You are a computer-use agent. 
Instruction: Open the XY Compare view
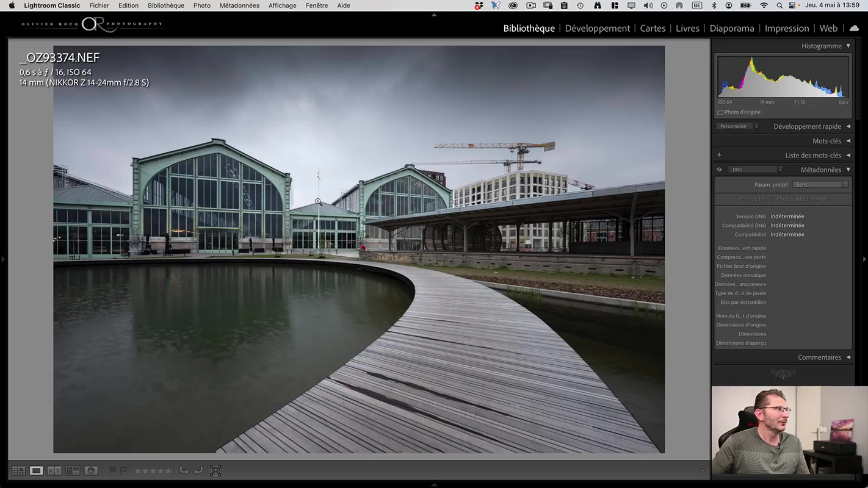(54, 470)
